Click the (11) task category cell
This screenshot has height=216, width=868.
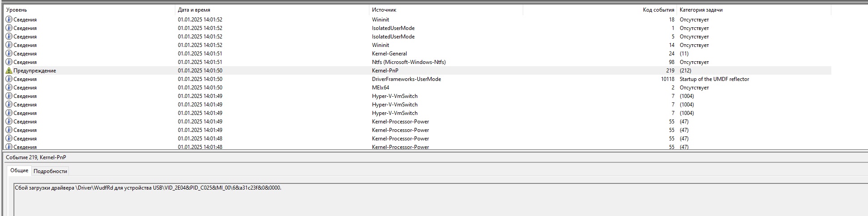pos(684,54)
